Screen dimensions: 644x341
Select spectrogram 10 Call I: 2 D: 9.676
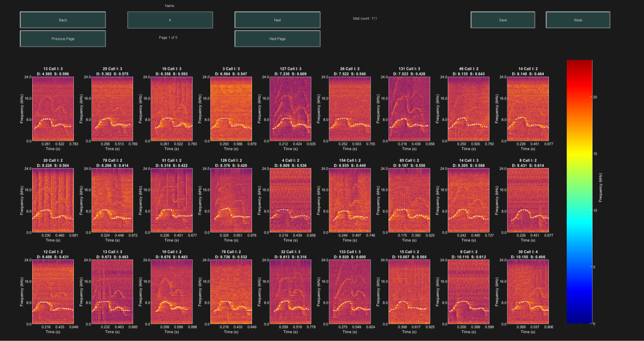[x=171, y=292]
